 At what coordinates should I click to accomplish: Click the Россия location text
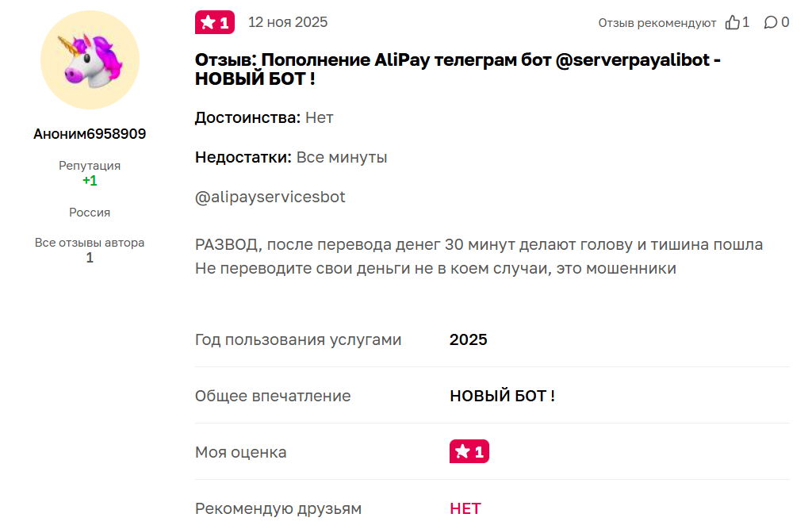pos(90,212)
